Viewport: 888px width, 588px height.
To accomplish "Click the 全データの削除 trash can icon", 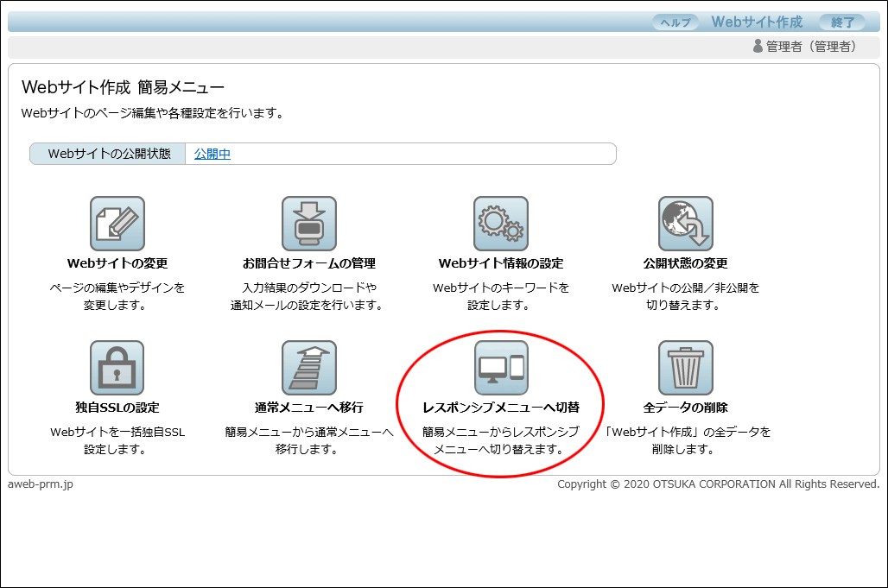I will [686, 368].
